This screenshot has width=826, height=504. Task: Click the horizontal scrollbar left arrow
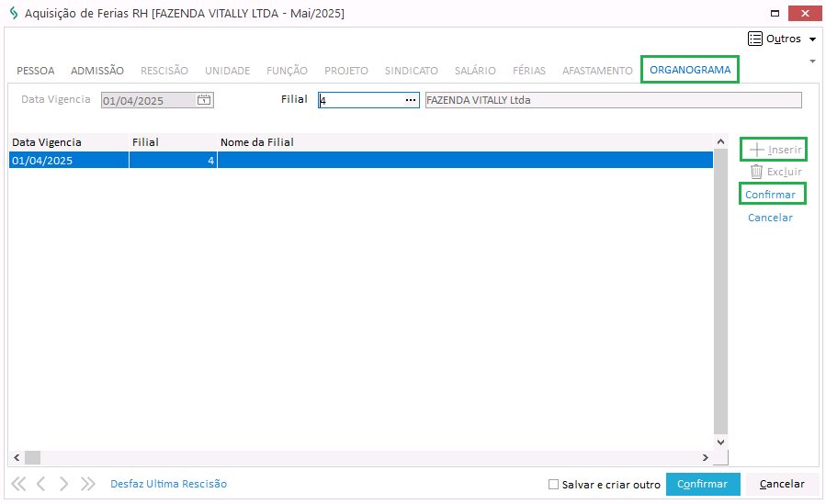pos(17,458)
